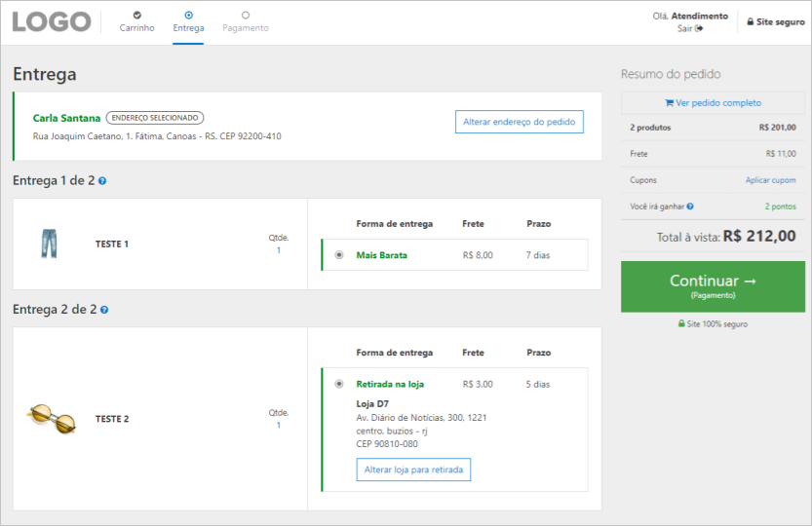Click the 2 pontos reward value

pyautogui.click(x=781, y=207)
